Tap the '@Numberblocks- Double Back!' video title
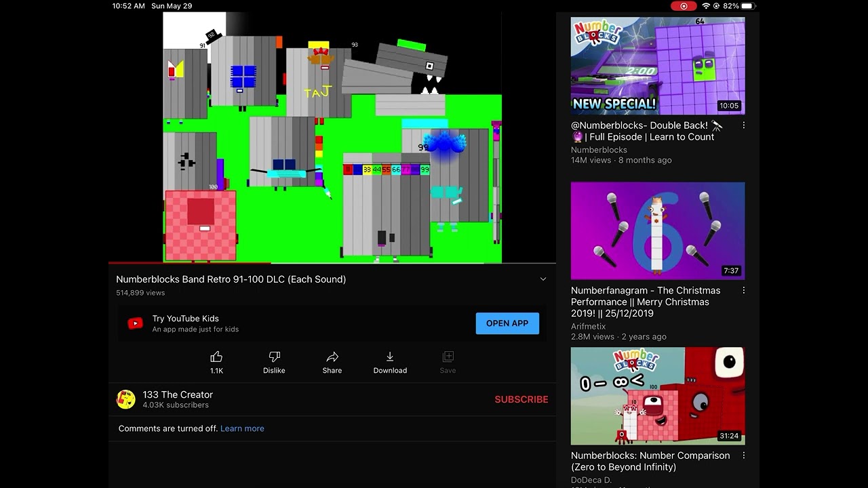The image size is (868, 488). (647, 131)
